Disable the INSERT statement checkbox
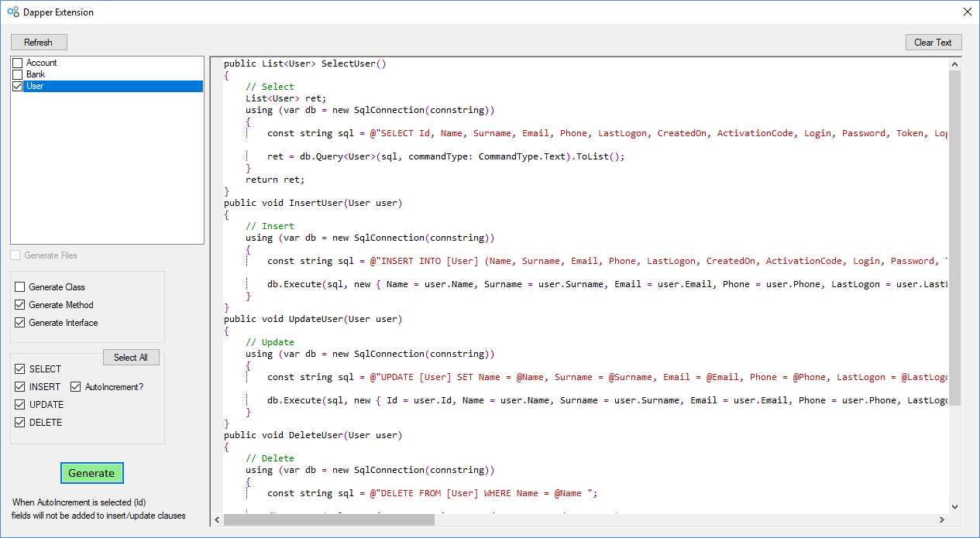 pos(20,386)
